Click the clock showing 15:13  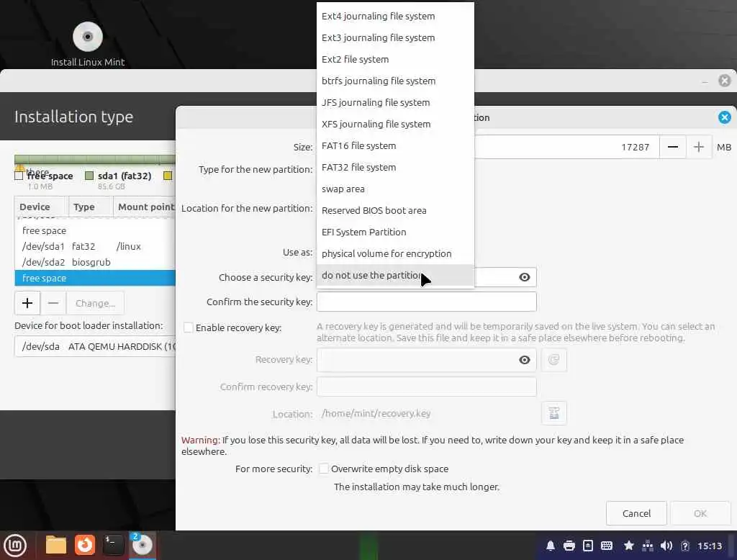point(710,546)
